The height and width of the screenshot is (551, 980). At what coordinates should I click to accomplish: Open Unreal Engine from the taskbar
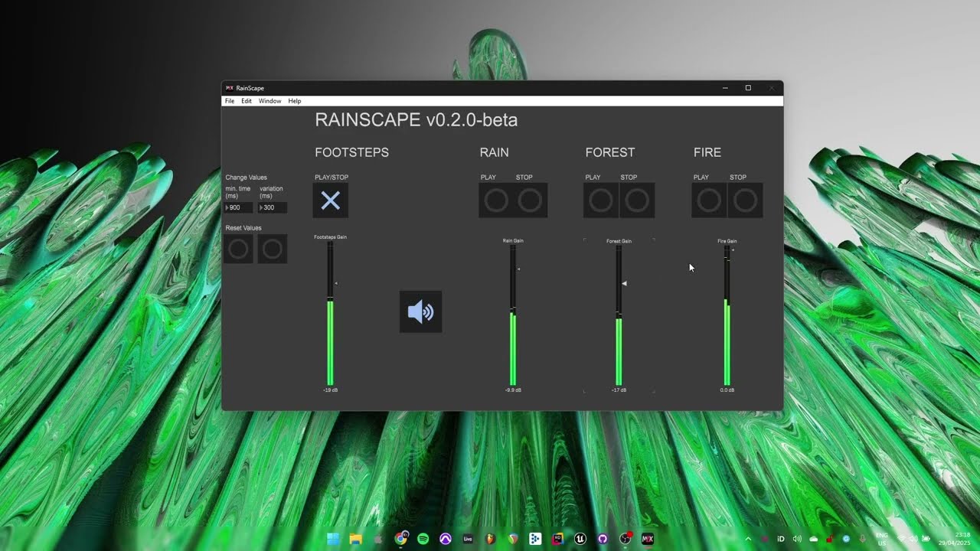tap(580, 539)
